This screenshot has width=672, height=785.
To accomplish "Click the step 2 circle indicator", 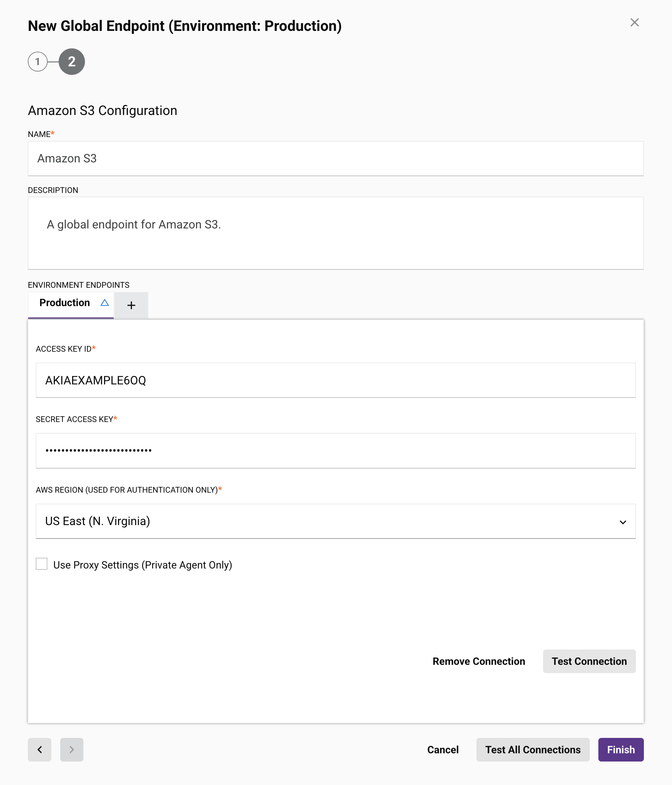I will tap(72, 62).
